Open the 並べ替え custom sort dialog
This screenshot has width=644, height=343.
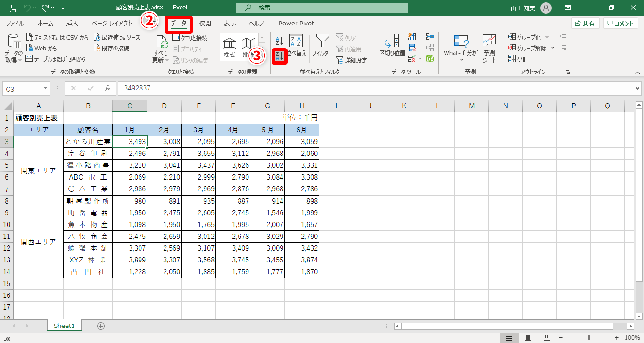click(x=297, y=45)
